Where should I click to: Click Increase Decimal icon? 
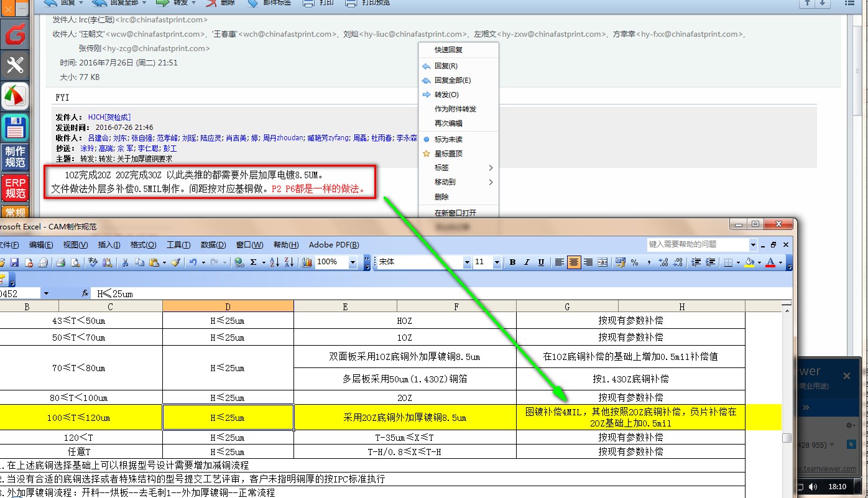(663, 262)
